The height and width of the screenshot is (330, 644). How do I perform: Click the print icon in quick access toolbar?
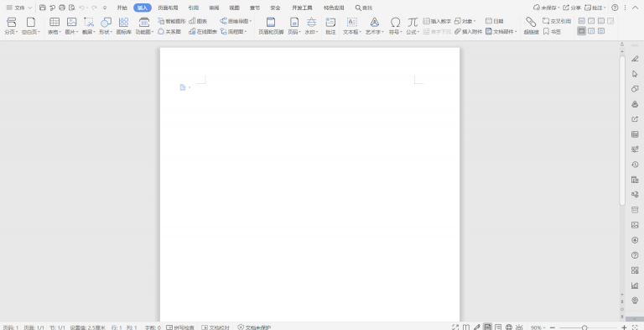click(62, 8)
